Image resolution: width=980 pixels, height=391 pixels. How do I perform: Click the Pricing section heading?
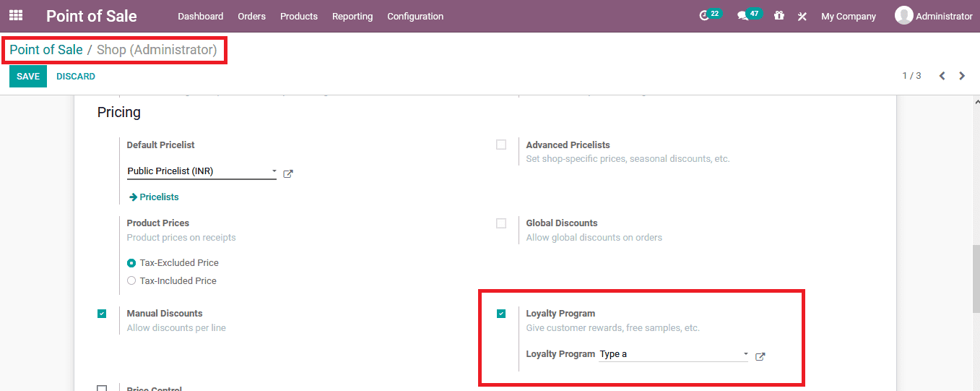pyautogui.click(x=119, y=112)
